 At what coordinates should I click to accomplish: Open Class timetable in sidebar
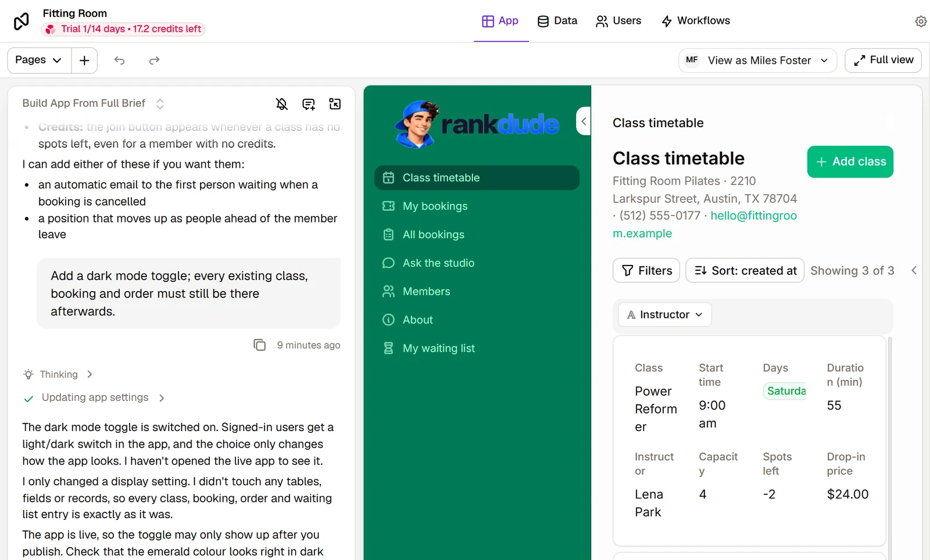[x=477, y=178]
